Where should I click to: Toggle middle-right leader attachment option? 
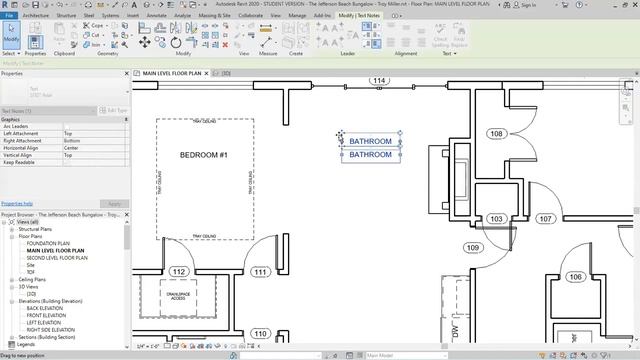coord(377,35)
